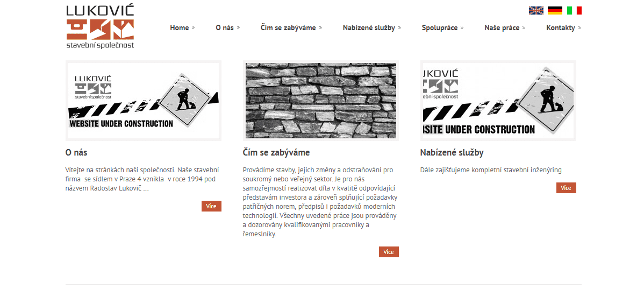The image size is (644, 296).
Task: Go to Naše práce menu
Action: (x=502, y=28)
